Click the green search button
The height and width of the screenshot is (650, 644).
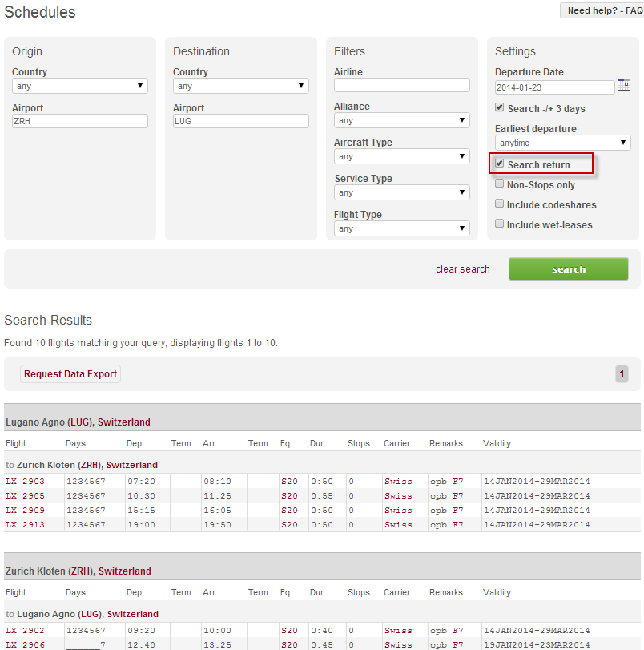[568, 268]
